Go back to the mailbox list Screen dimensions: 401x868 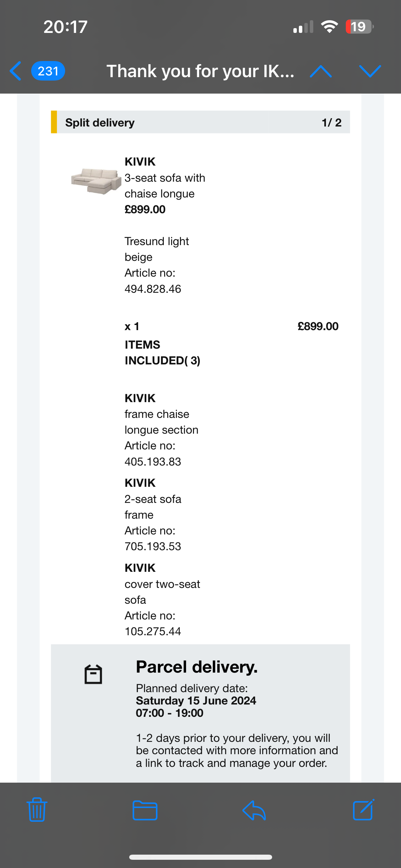[16, 71]
